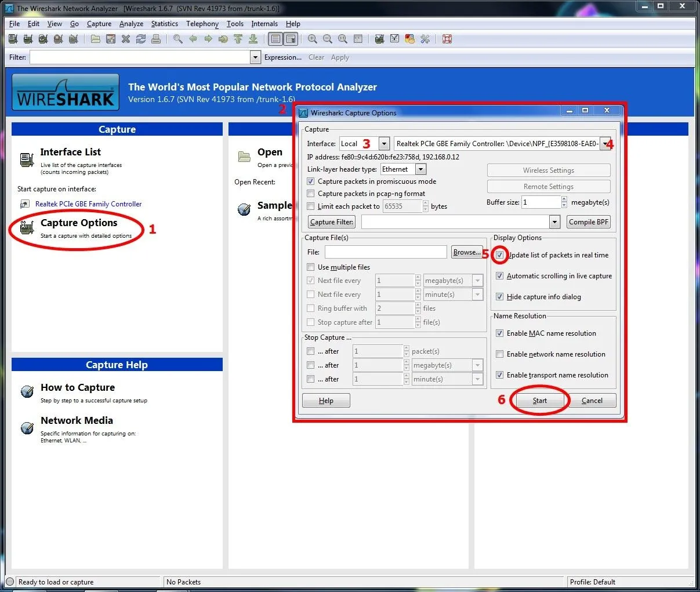Open the Capture menu in menu bar

99,24
